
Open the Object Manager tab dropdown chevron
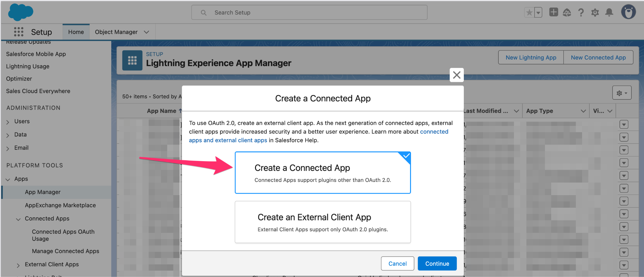pos(146,32)
